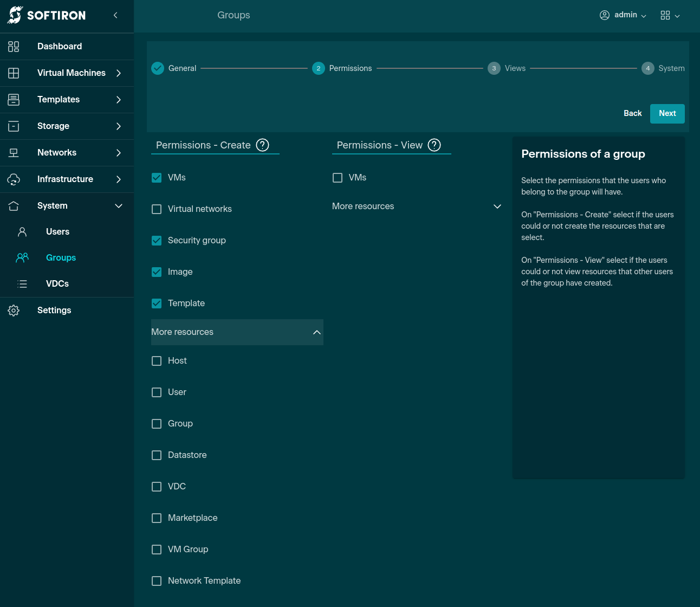Go to VDCs in sidebar
Image resolution: width=700 pixels, height=607 pixels.
click(57, 284)
